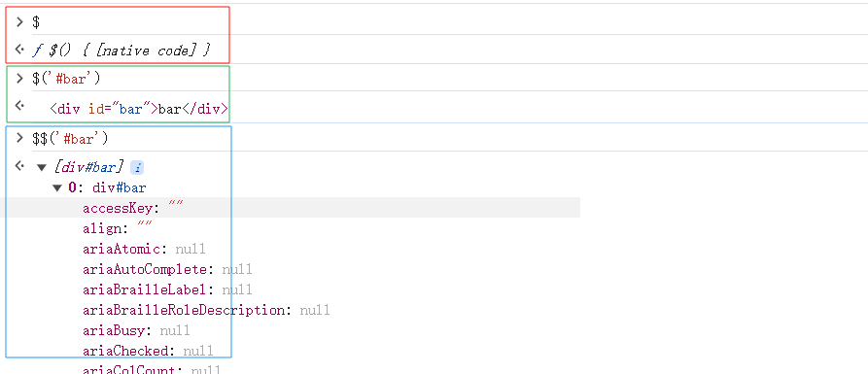868x374 pixels.
Task: Select the ariaBrailleRoleDescription property
Action: [206, 310]
